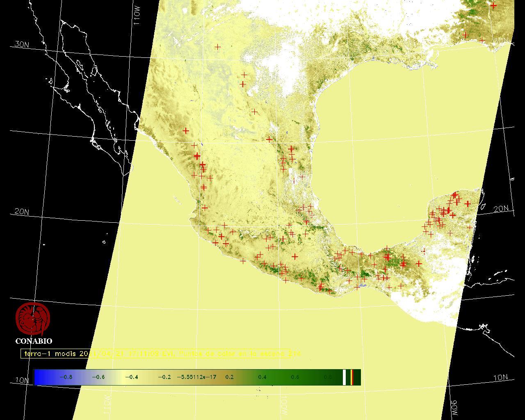Viewport: 525px width, 420px height.
Task: Click the 100W longitude label at bottom
Action: tap(284, 405)
